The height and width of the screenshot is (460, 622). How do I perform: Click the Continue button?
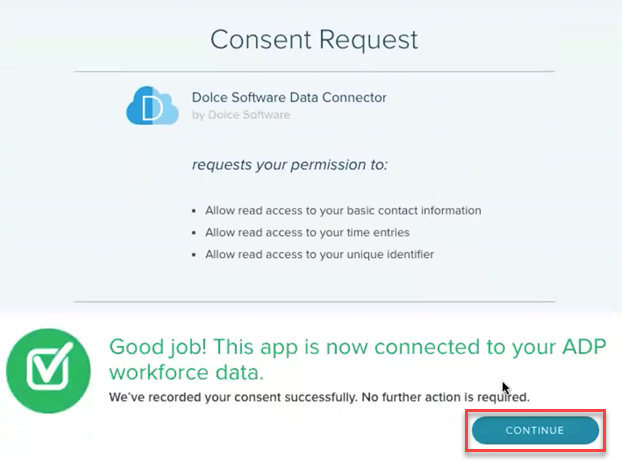(x=535, y=430)
